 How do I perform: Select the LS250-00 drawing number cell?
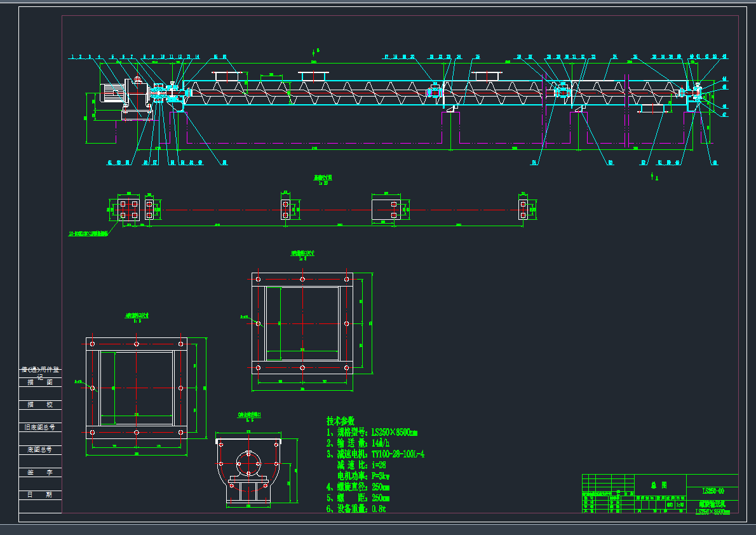click(x=712, y=491)
